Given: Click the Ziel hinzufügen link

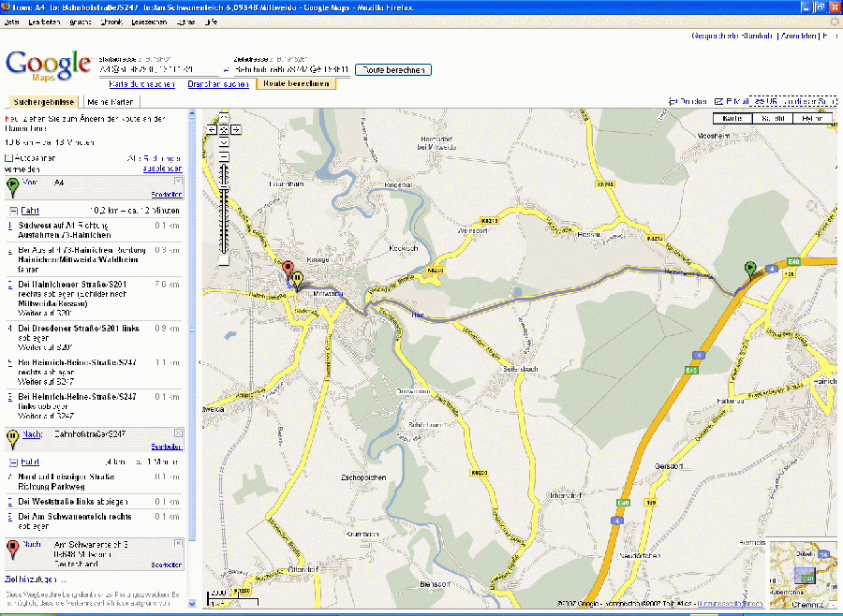Looking at the screenshot, I should tap(35, 579).
